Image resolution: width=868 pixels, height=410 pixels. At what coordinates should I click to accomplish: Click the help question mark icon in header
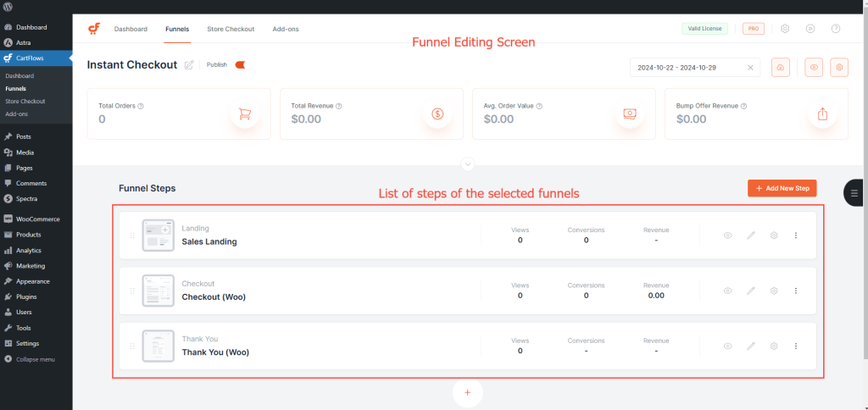[836, 29]
